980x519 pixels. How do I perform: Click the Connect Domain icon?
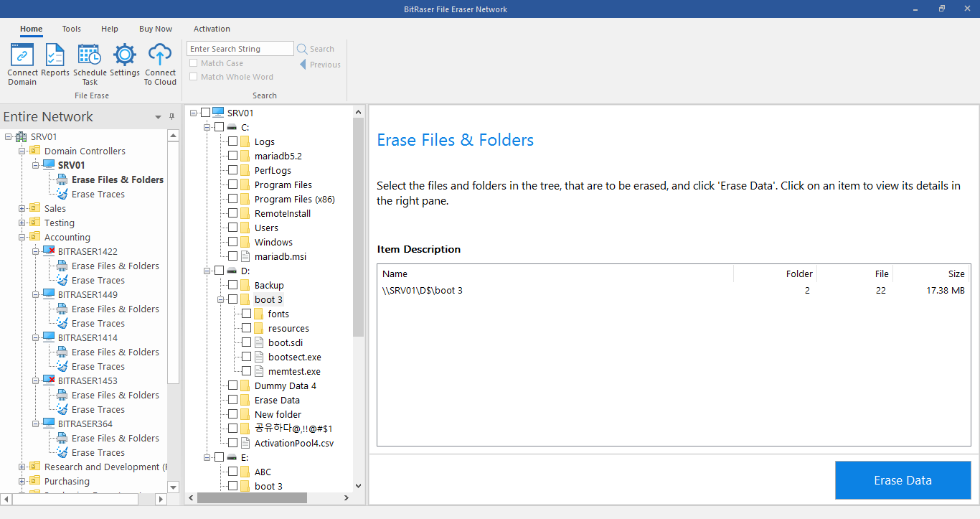coord(22,55)
